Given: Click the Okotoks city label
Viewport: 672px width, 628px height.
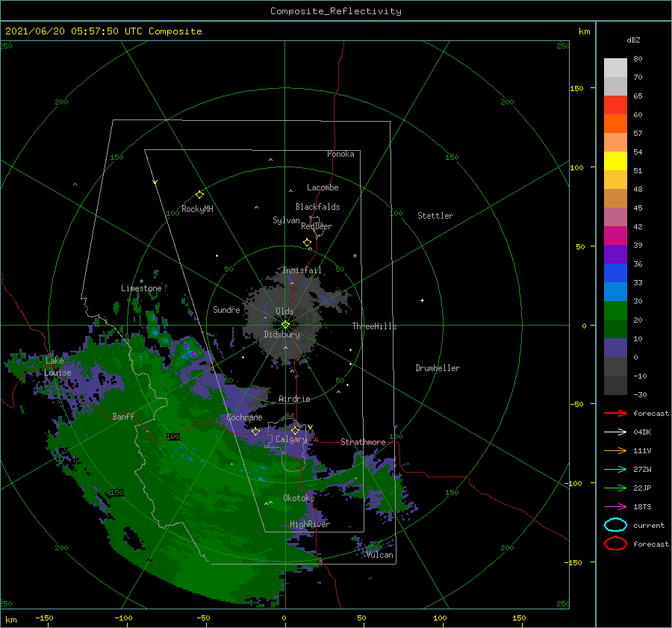Looking at the screenshot, I should [299, 497].
